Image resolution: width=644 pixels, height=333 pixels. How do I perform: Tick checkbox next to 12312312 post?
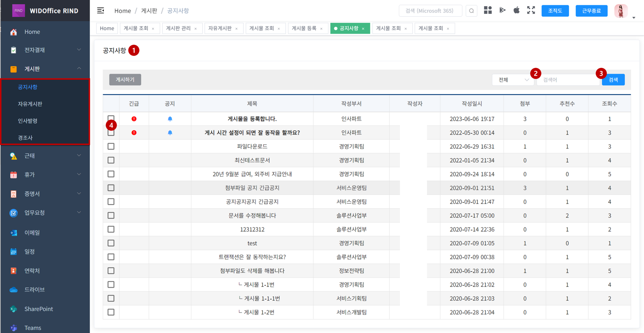click(x=111, y=229)
